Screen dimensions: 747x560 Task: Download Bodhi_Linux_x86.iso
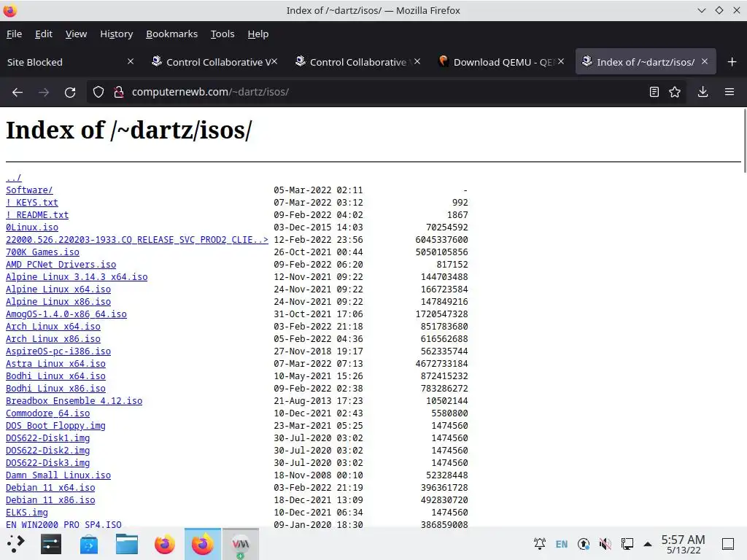[55, 388]
